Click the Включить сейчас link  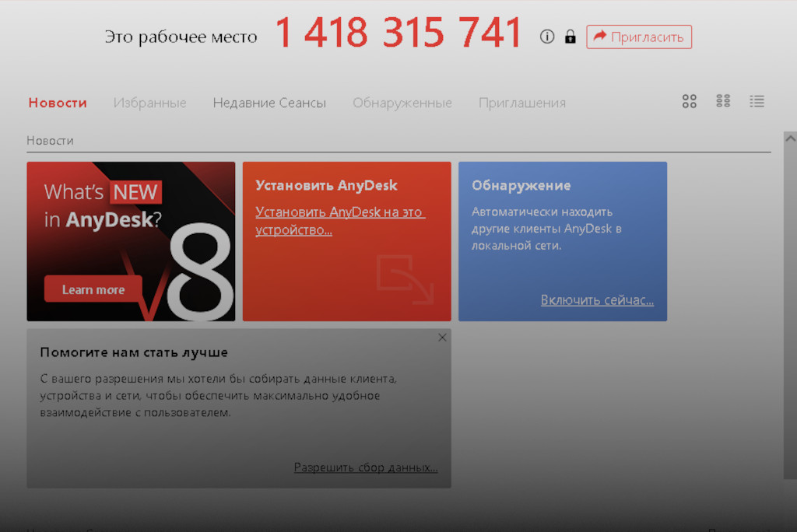[x=597, y=300]
